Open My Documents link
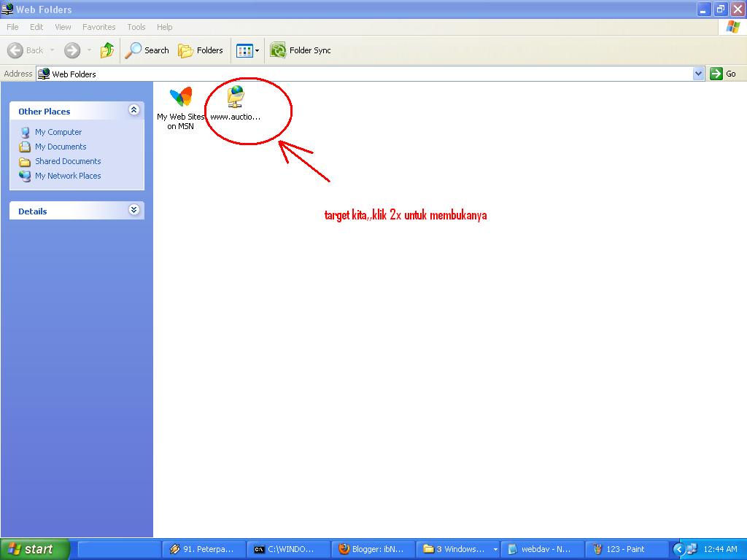 click(x=61, y=147)
